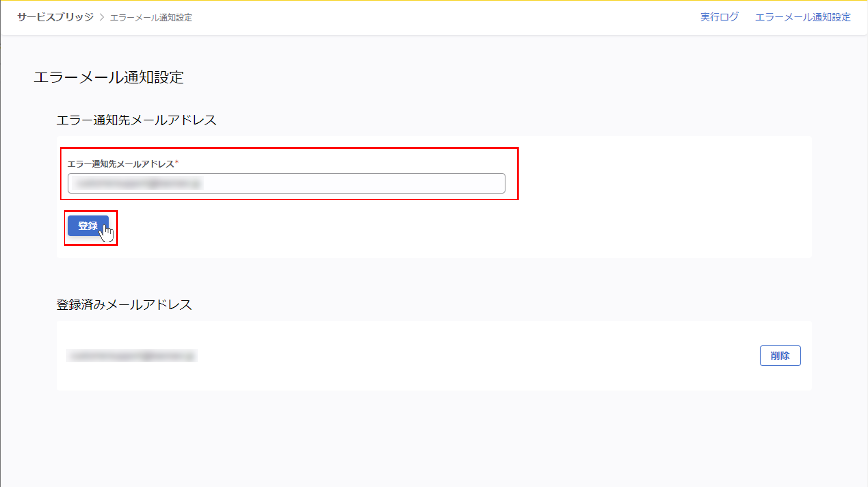Go to サービスブリッジ via the breadcrumb

pos(56,17)
